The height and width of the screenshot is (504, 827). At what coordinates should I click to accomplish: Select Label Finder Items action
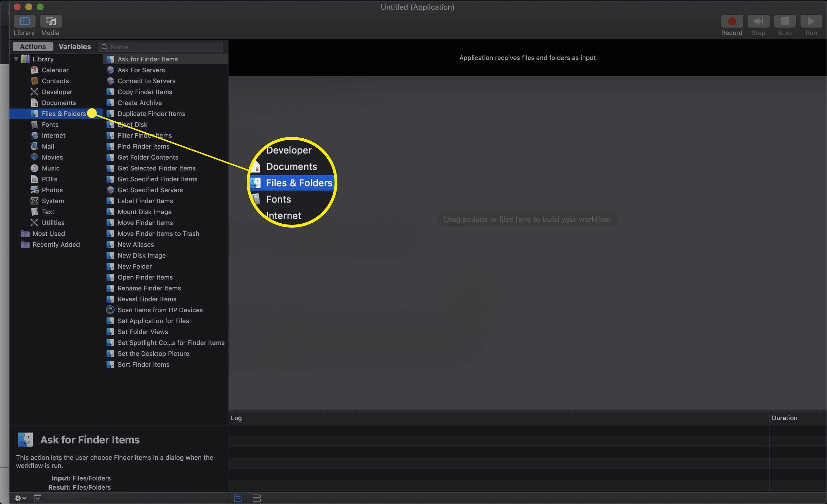coord(166,201)
